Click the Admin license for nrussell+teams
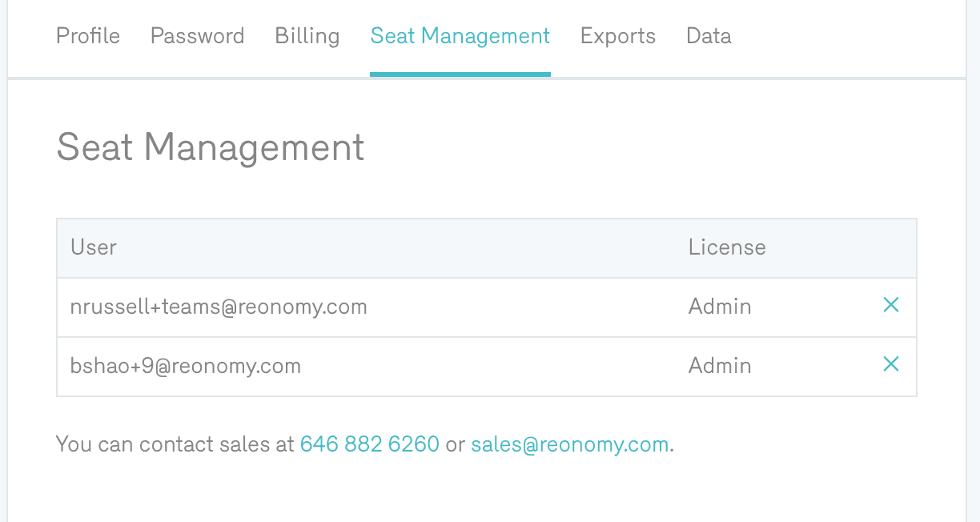This screenshot has width=980, height=522. [720, 307]
